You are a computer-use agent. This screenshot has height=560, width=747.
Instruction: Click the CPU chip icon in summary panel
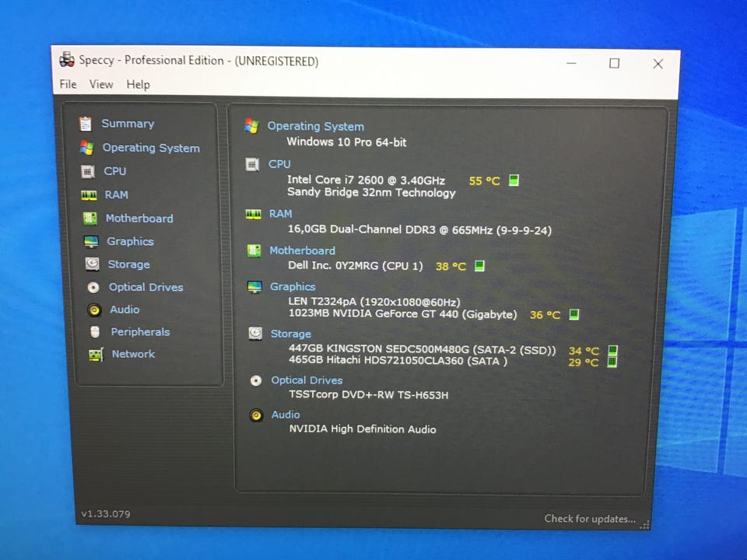[252, 165]
